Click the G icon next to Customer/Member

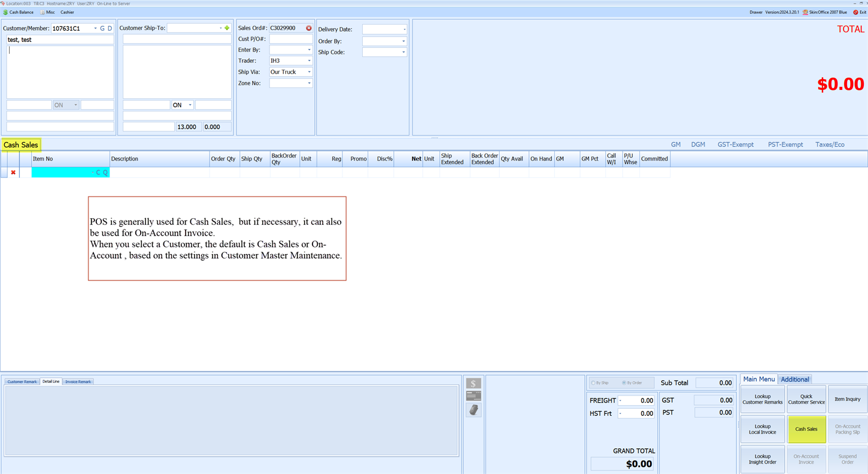tap(102, 28)
